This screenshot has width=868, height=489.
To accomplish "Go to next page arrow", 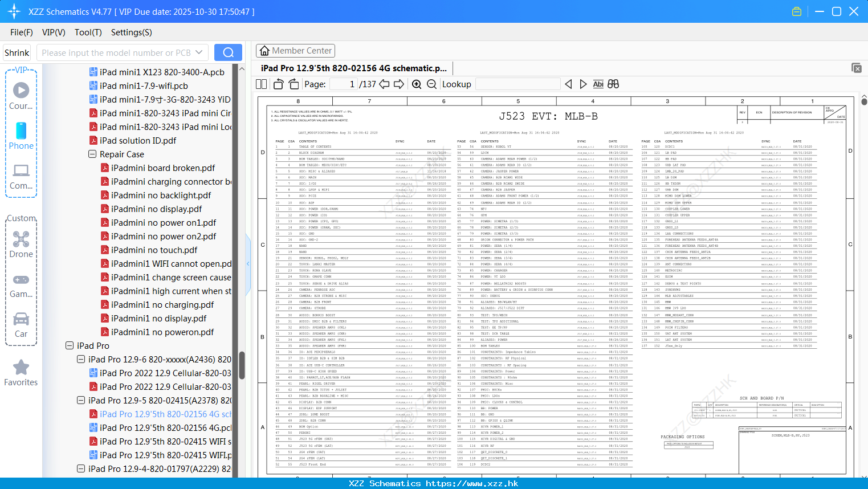I will tap(399, 84).
